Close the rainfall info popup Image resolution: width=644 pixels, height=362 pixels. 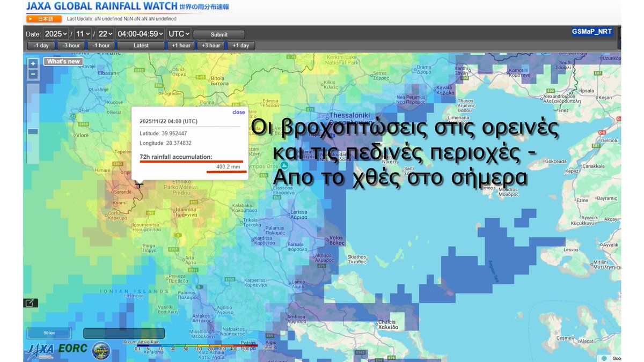238,112
